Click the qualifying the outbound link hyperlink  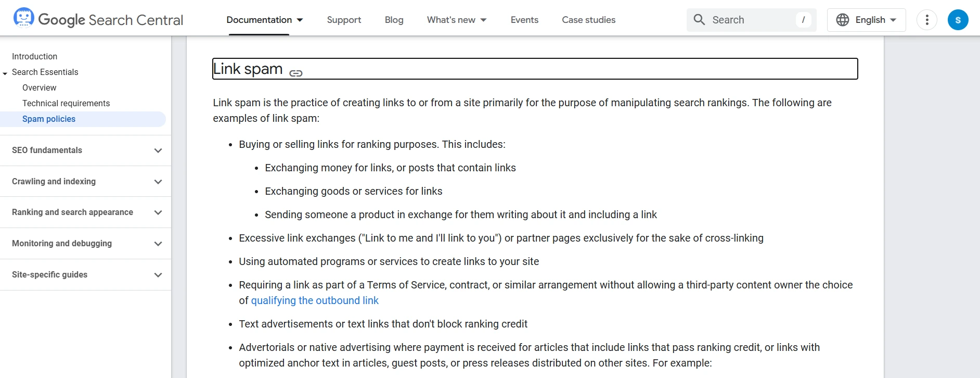pyautogui.click(x=314, y=300)
